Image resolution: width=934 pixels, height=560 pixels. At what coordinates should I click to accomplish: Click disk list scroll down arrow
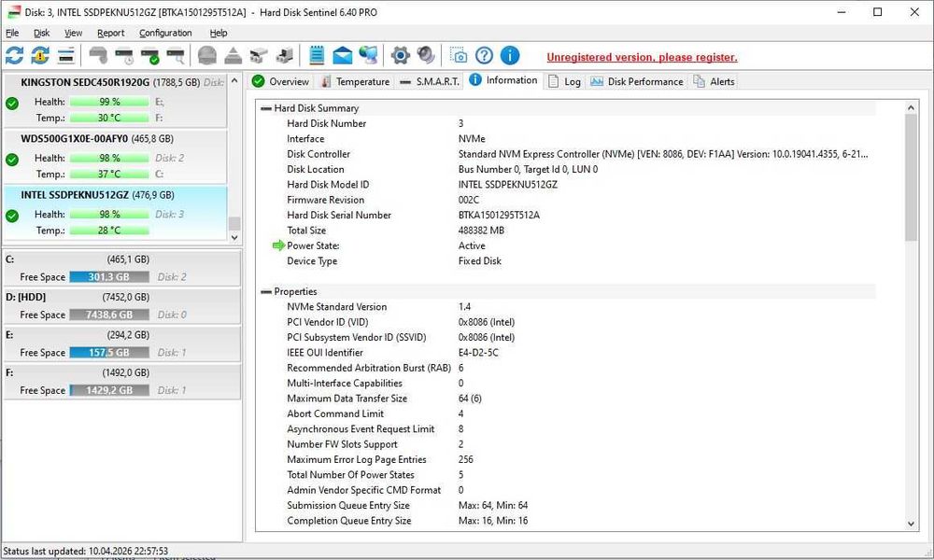click(x=234, y=237)
